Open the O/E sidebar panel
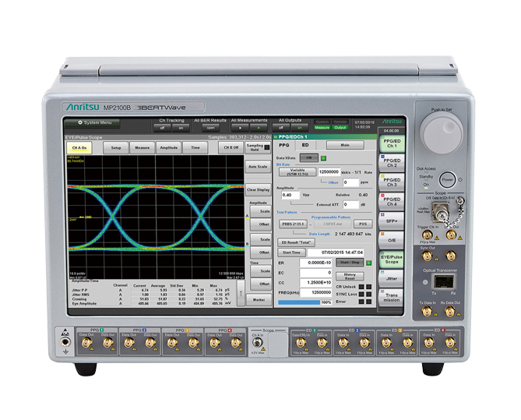The width and height of the screenshot is (521, 420). pos(391,240)
